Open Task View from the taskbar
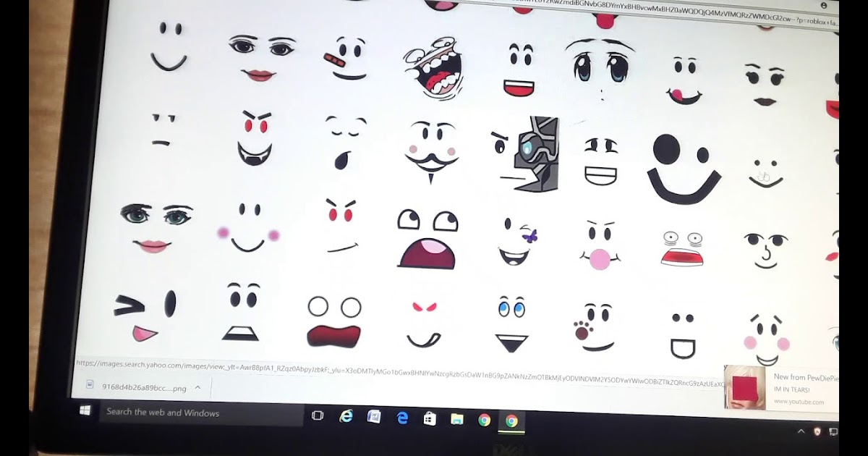This screenshot has width=868, height=456. point(317,415)
